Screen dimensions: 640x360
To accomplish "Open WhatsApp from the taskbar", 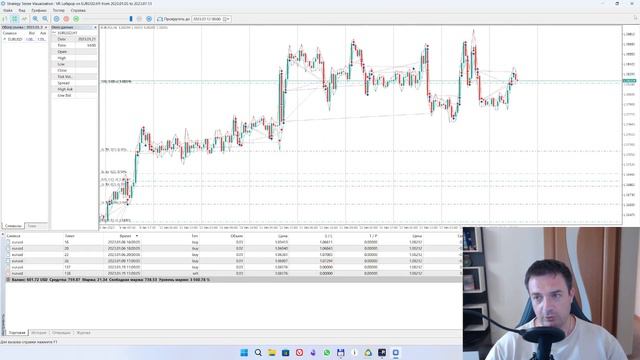I will click(327, 353).
